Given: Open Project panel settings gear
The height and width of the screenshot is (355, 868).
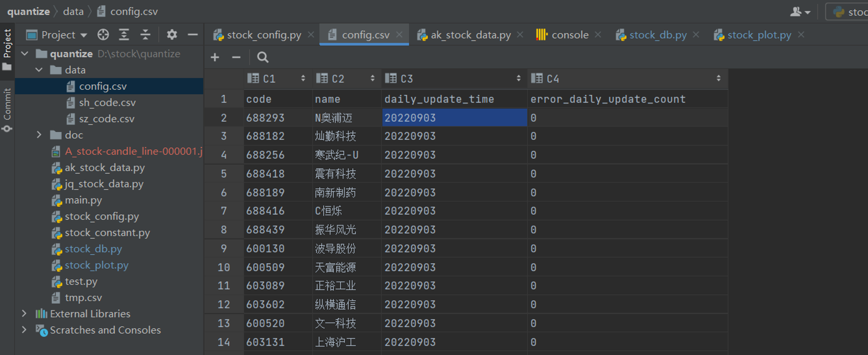Looking at the screenshot, I should click(x=172, y=35).
